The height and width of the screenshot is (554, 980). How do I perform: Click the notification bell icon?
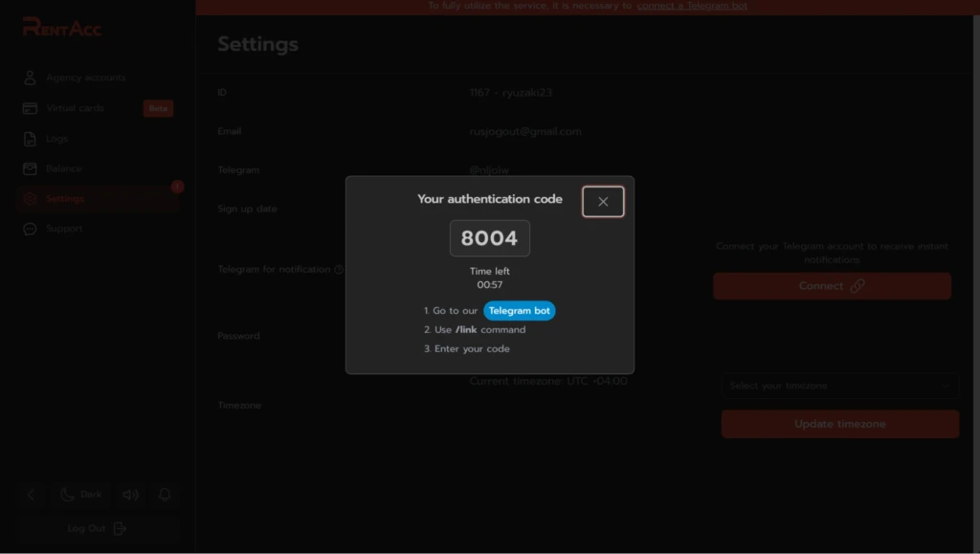(165, 495)
